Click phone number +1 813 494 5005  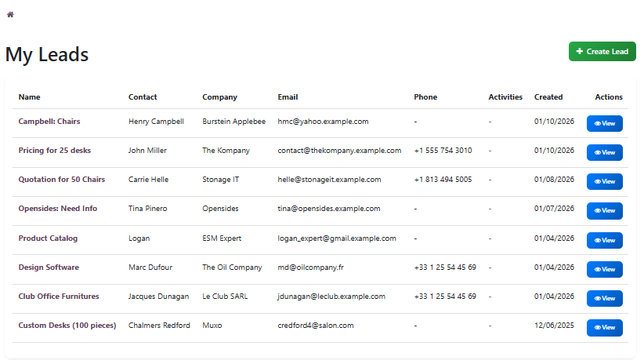[x=443, y=180]
